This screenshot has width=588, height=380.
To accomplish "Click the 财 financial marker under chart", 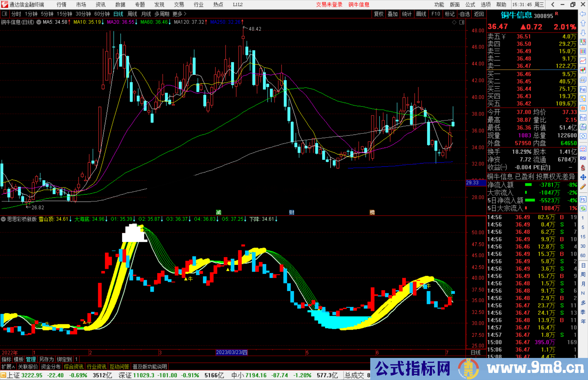I will coord(292,212).
